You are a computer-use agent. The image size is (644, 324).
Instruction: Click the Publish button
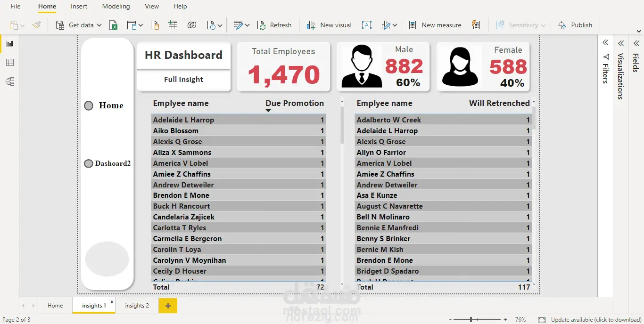pyautogui.click(x=575, y=25)
